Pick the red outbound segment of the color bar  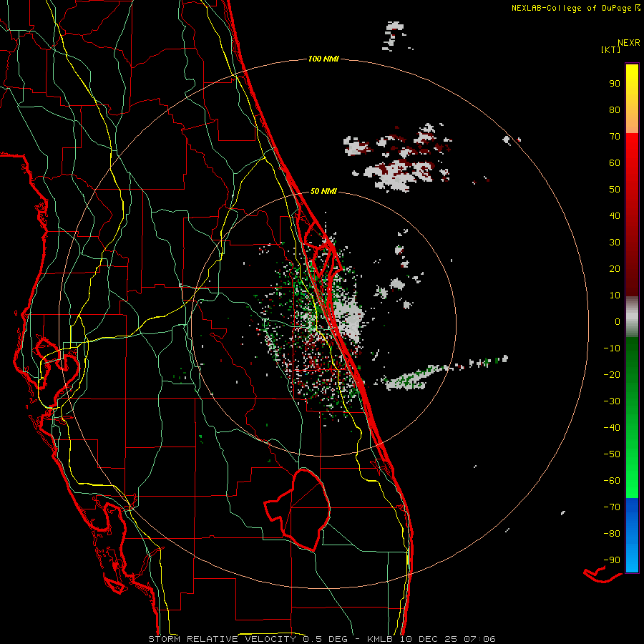click(x=632, y=215)
